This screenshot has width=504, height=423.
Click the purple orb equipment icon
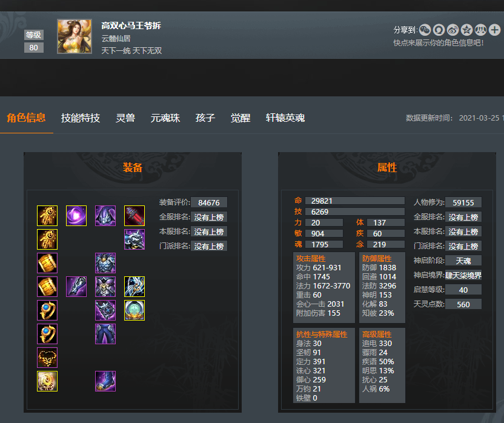76,216
